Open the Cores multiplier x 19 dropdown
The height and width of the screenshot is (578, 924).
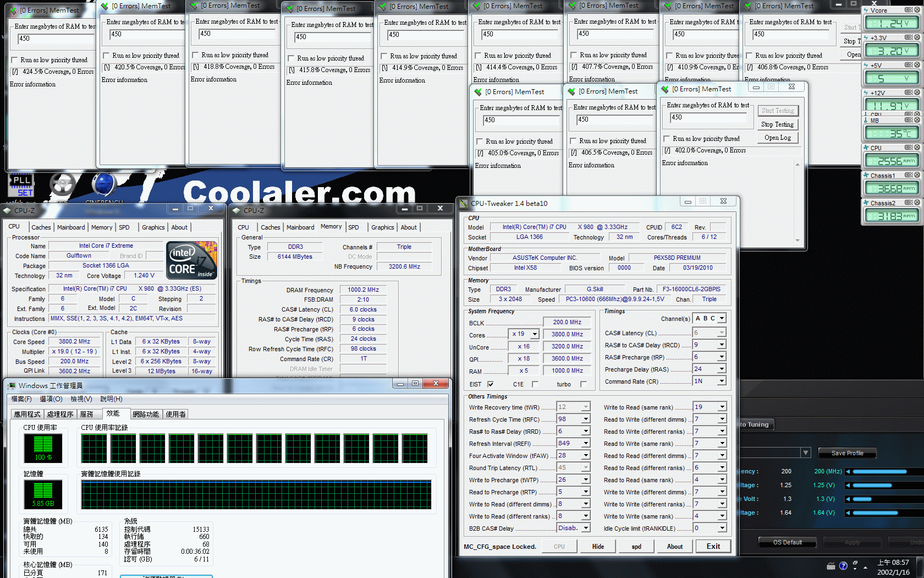pyautogui.click(x=535, y=334)
